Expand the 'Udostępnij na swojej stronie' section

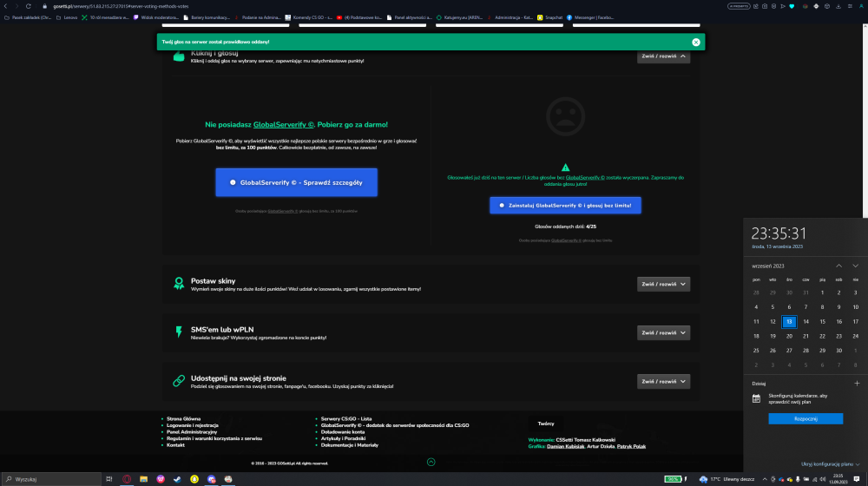coord(663,381)
